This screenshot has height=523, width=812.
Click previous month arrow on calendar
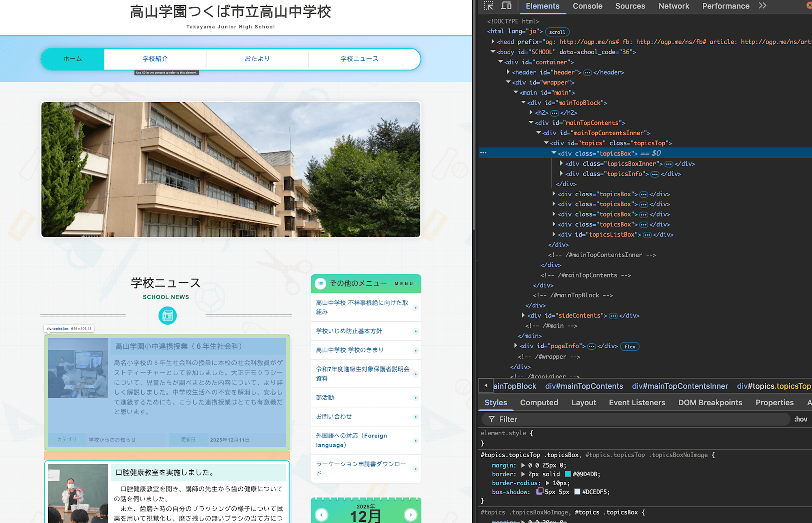pyautogui.click(x=322, y=515)
